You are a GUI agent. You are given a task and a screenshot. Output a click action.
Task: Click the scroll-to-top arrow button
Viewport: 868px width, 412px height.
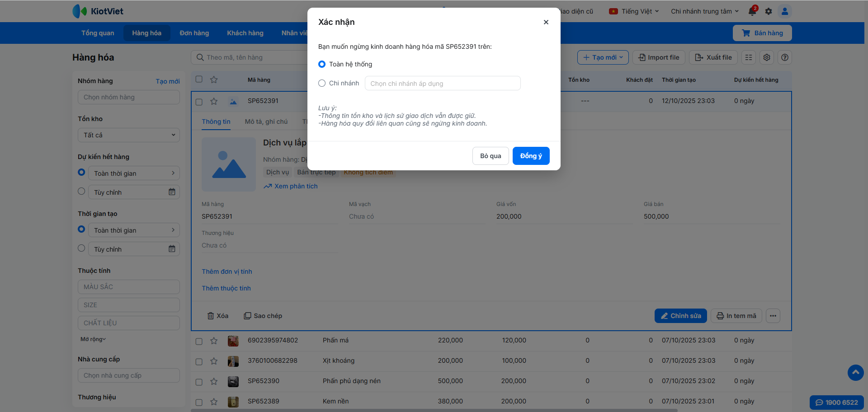tap(855, 373)
